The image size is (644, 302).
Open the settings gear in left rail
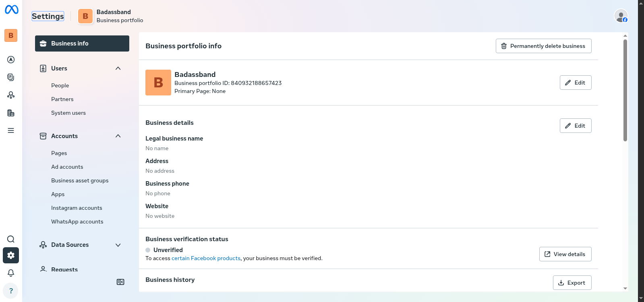[11, 255]
